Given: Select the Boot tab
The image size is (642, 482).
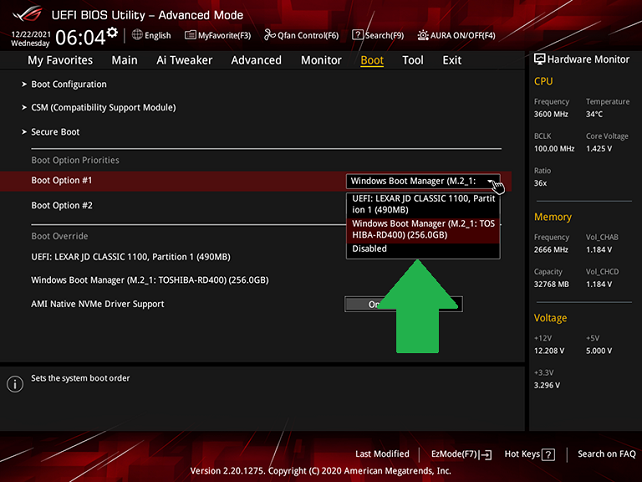Looking at the screenshot, I should pyautogui.click(x=372, y=60).
